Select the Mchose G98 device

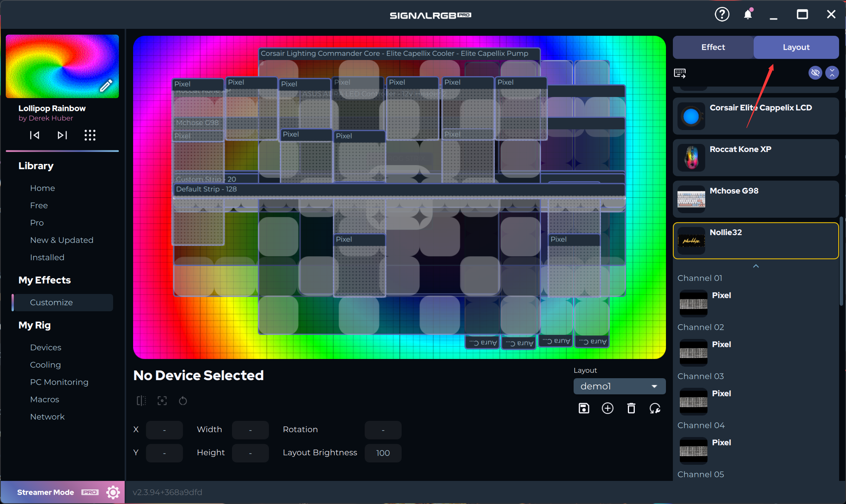756,199
